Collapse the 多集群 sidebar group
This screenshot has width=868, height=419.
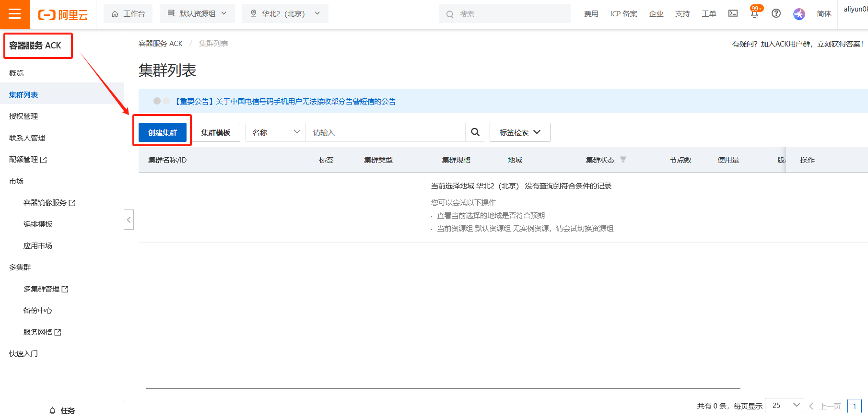pyautogui.click(x=20, y=267)
